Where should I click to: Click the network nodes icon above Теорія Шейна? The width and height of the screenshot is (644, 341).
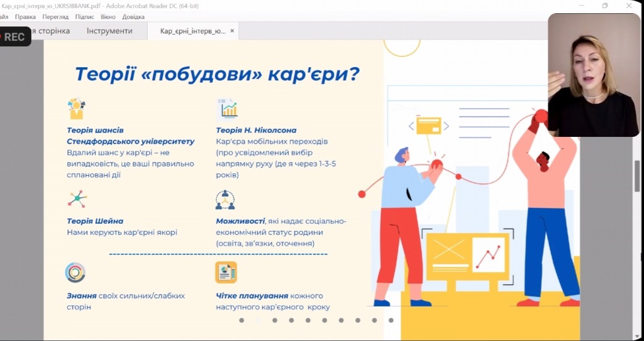(77, 199)
